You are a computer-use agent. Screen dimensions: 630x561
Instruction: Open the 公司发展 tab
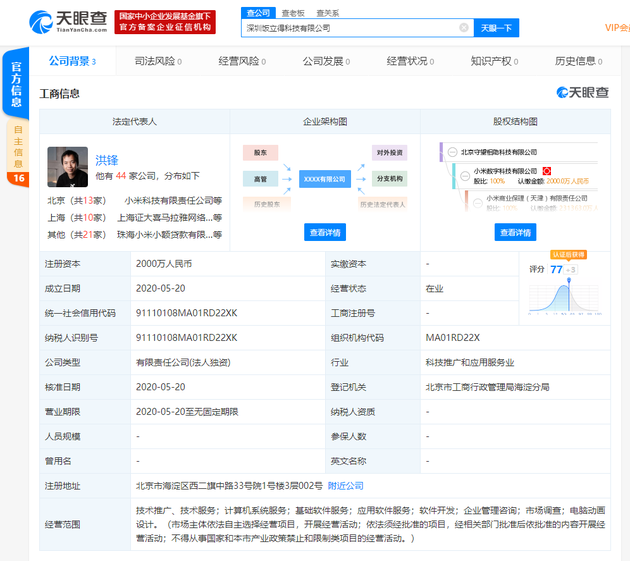pos(326,61)
